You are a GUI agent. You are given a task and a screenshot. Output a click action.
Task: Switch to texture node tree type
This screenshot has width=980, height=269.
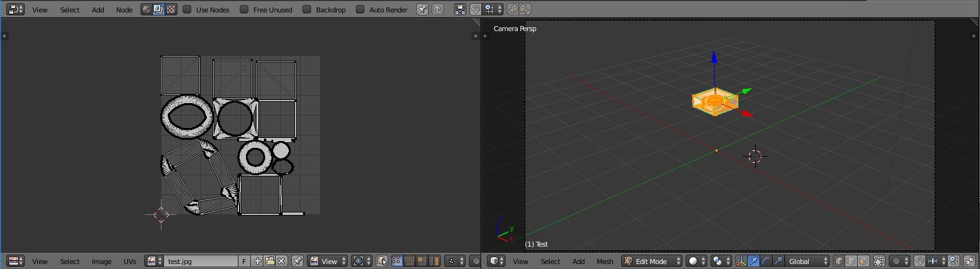click(171, 9)
